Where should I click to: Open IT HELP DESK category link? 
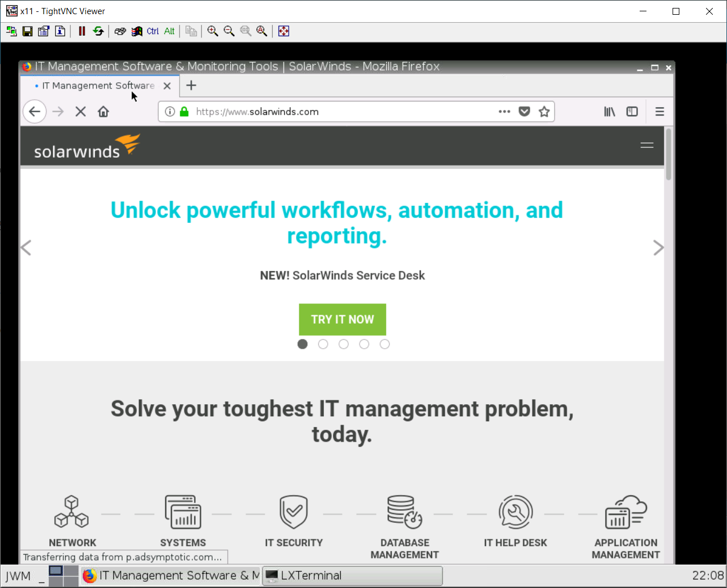pos(515,543)
